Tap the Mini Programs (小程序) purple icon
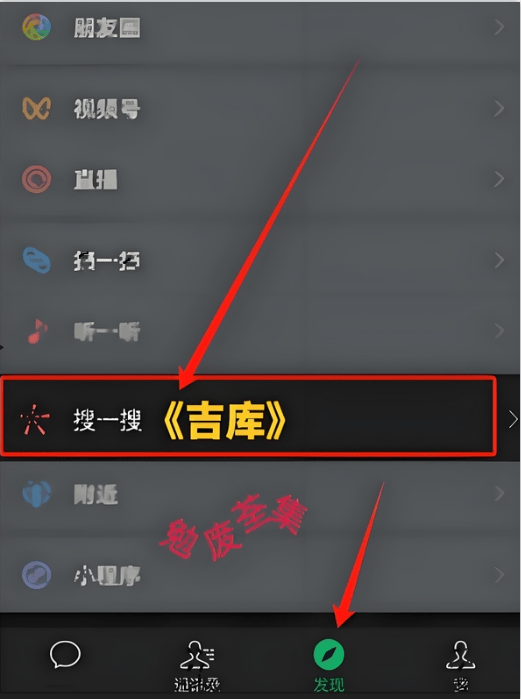 click(x=37, y=575)
